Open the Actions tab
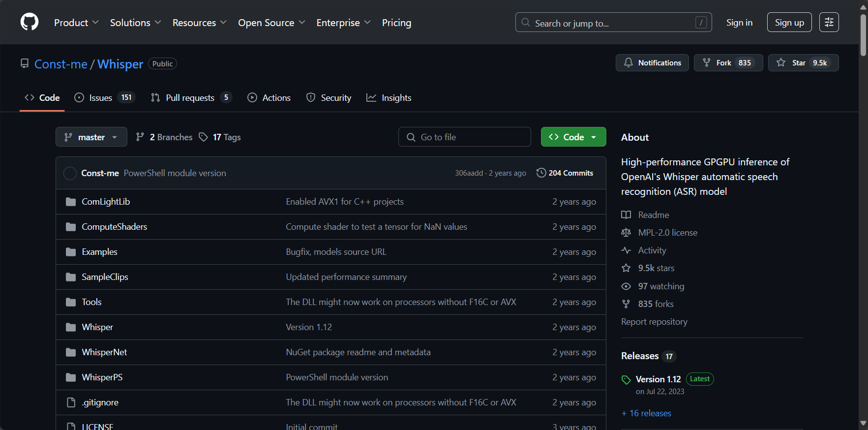868x430 pixels. click(x=269, y=97)
